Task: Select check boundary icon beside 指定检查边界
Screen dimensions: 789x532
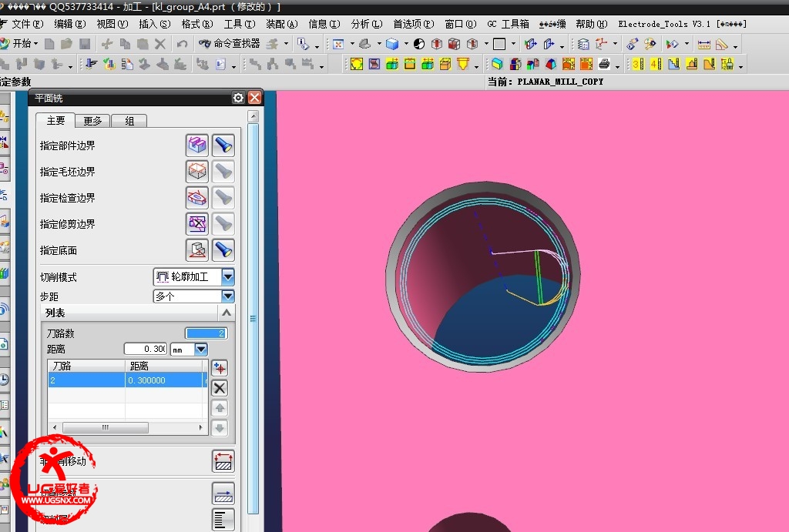Action: click(x=197, y=198)
